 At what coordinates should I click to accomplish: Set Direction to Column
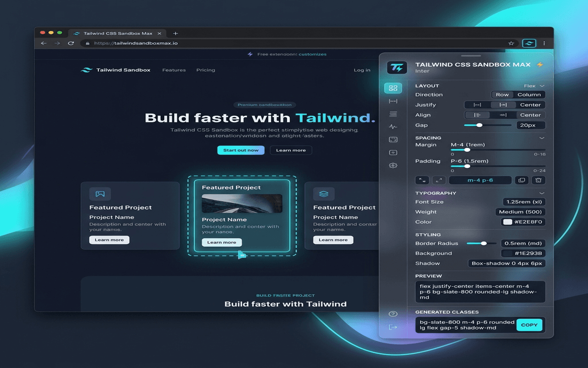(x=529, y=95)
